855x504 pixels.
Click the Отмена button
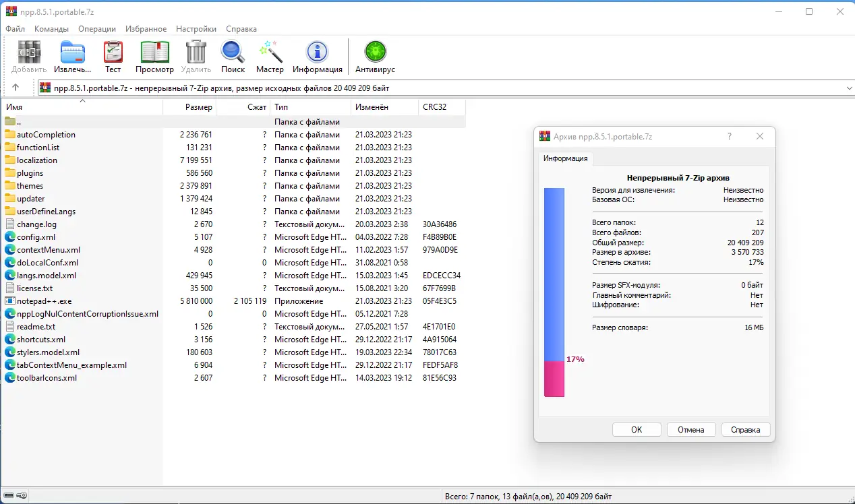(691, 429)
